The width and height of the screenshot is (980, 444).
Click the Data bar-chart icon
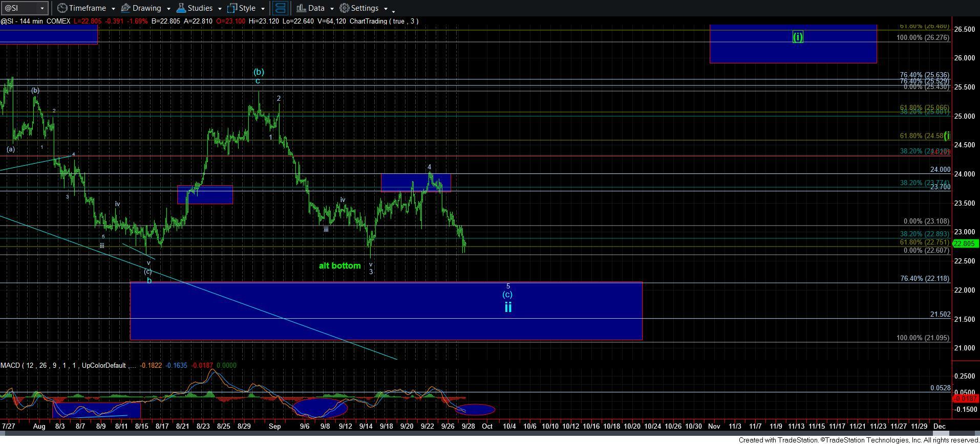point(301,8)
